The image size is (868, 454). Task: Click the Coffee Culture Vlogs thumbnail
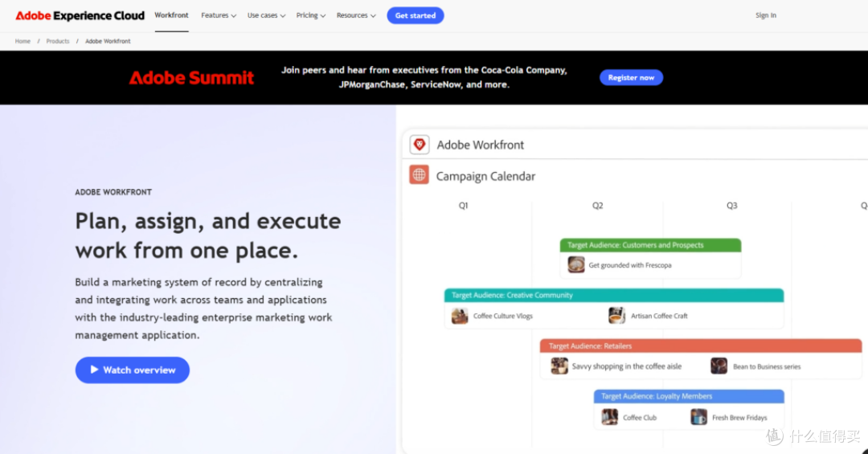point(460,316)
